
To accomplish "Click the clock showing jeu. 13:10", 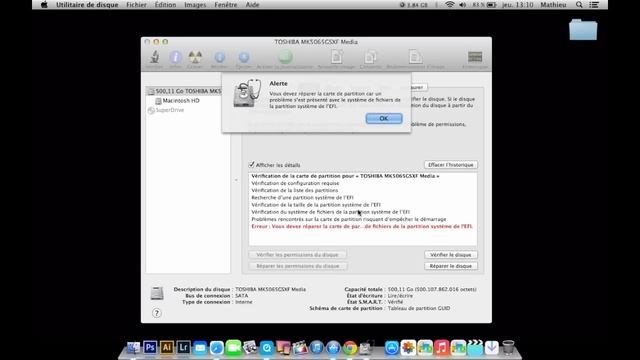I will [x=518, y=5].
